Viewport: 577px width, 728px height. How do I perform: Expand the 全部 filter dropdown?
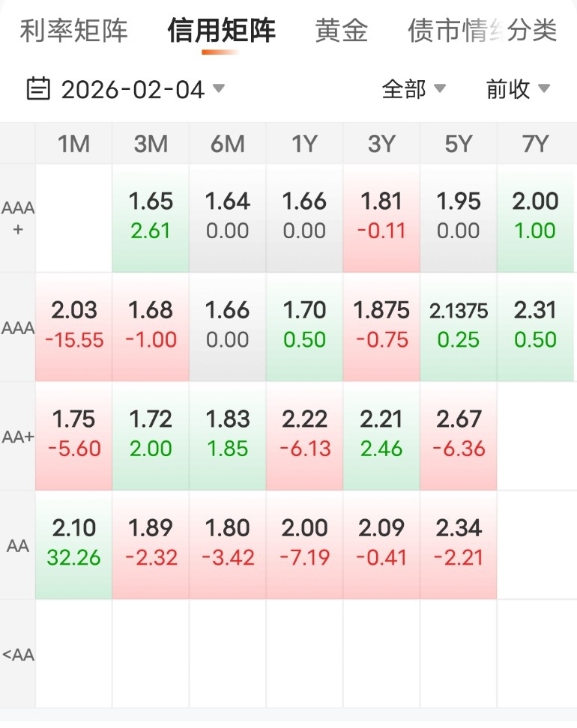(x=414, y=89)
